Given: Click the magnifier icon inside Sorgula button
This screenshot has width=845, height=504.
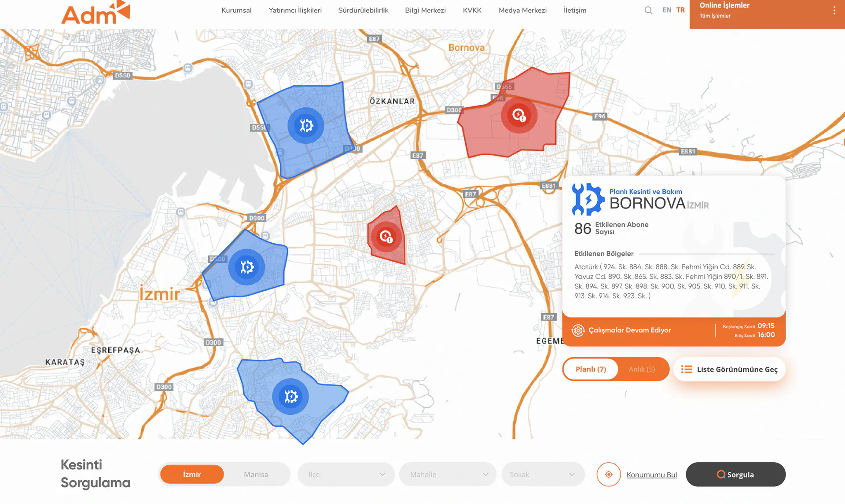Looking at the screenshot, I should 721,475.
